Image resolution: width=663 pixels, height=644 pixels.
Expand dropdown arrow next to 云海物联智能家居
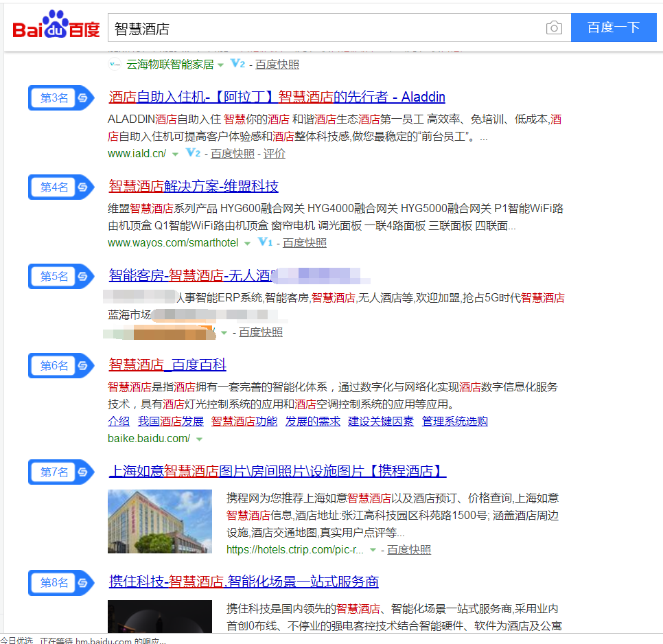click(221, 65)
